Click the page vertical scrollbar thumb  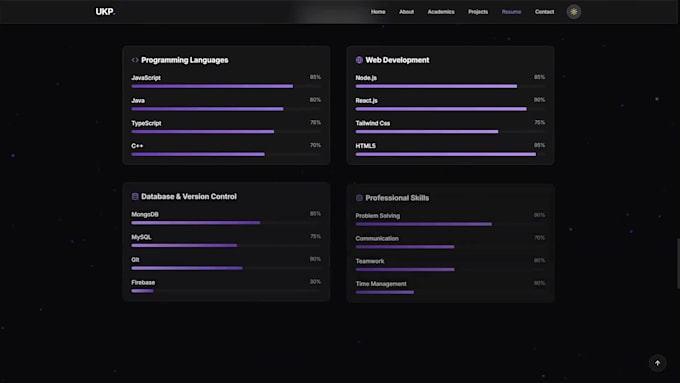coord(678,263)
